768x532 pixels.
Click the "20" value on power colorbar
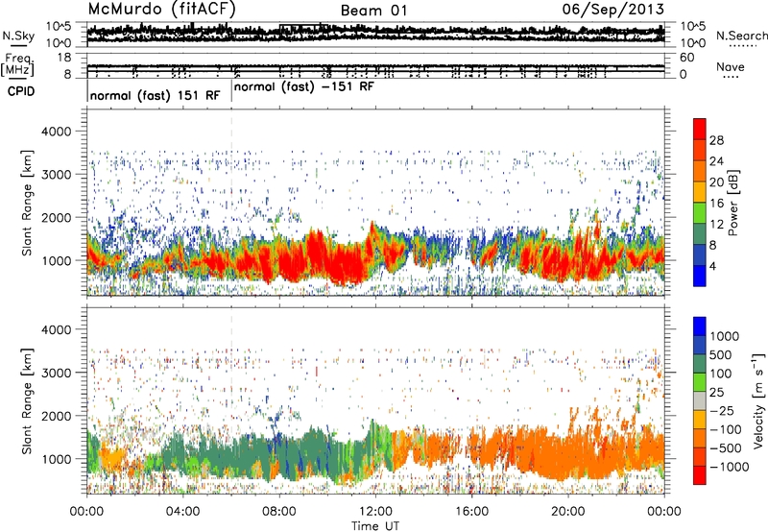click(716, 182)
